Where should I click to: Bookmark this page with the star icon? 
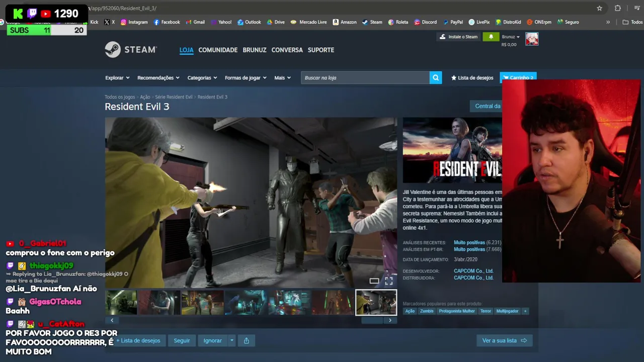(x=599, y=8)
